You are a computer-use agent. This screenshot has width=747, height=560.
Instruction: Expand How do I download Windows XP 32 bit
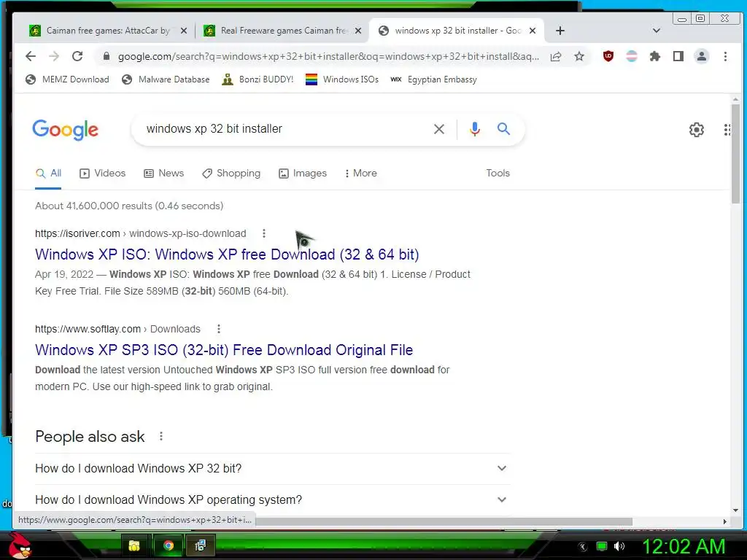(271, 469)
